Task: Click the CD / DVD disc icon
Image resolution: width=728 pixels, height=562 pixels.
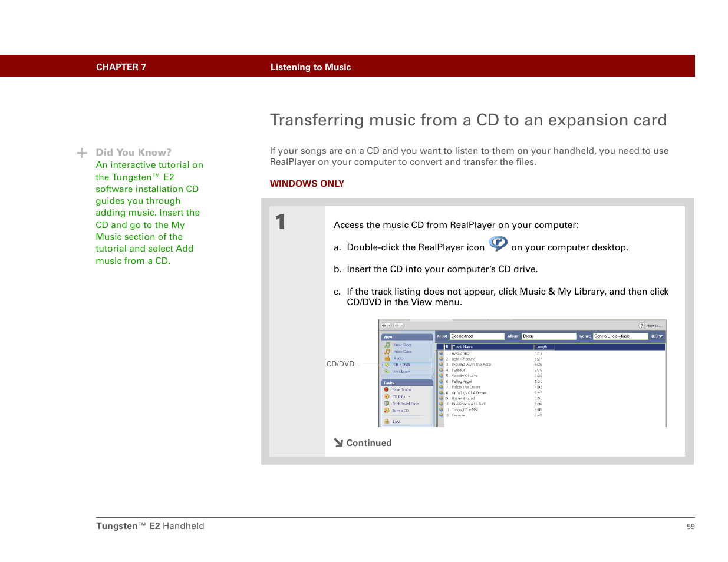Action: pyautogui.click(x=387, y=365)
